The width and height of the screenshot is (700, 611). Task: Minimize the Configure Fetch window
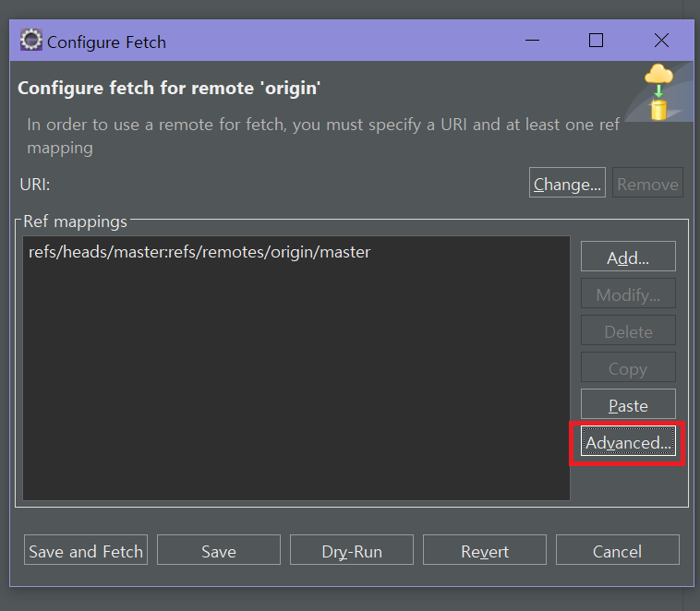(x=532, y=41)
